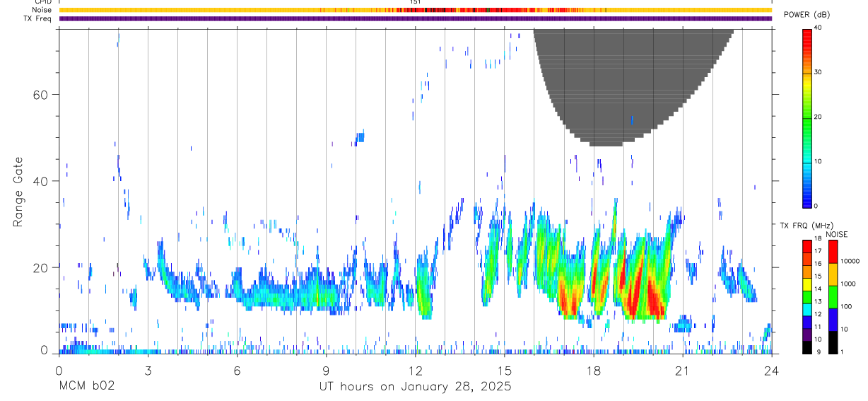This screenshot has width=868, height=401.
Task: Click the CPID row label at top
Action: tap(43, 2)
